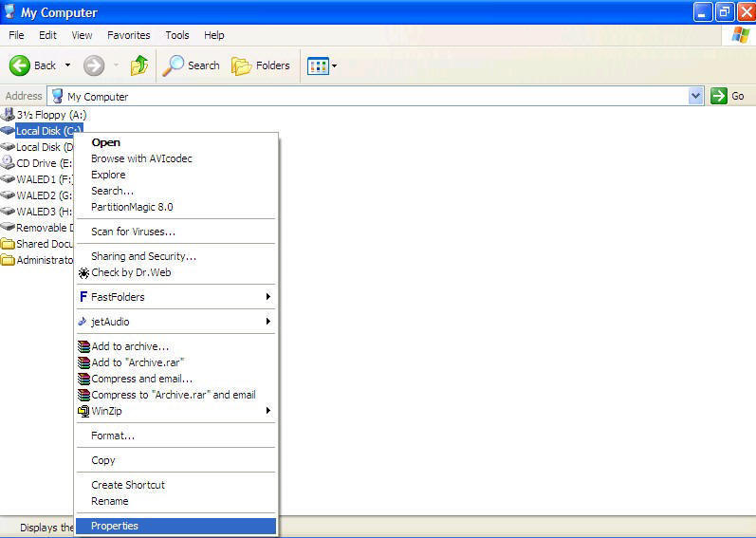This screenshot has width=756, height=538.
Task: Choose Scan for Viruses...
Action: [x=176, y=232]
